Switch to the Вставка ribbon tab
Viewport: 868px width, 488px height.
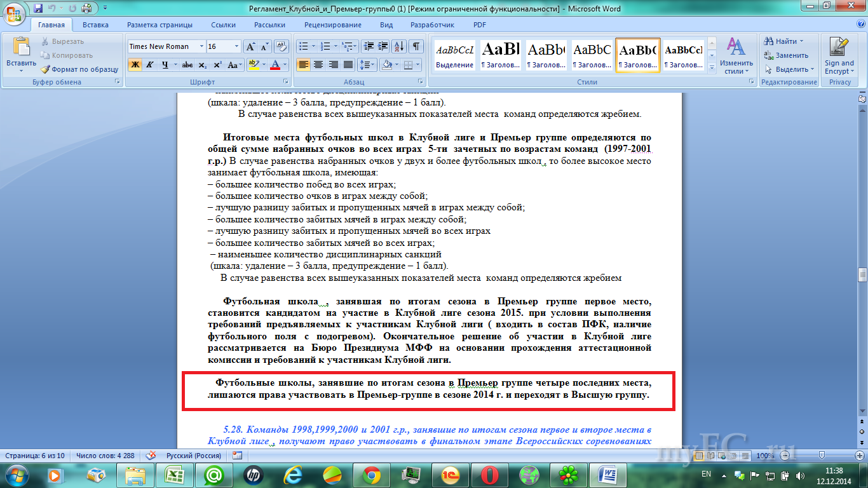[95, 25]
